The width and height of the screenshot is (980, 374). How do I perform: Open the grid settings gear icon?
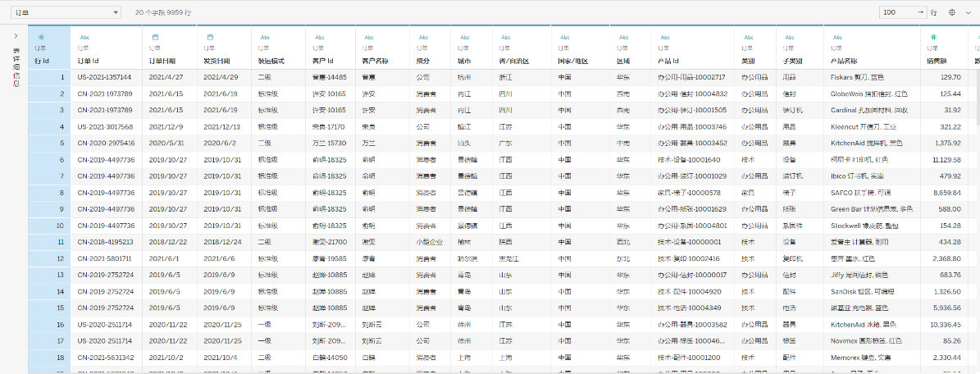click(952, 12)
